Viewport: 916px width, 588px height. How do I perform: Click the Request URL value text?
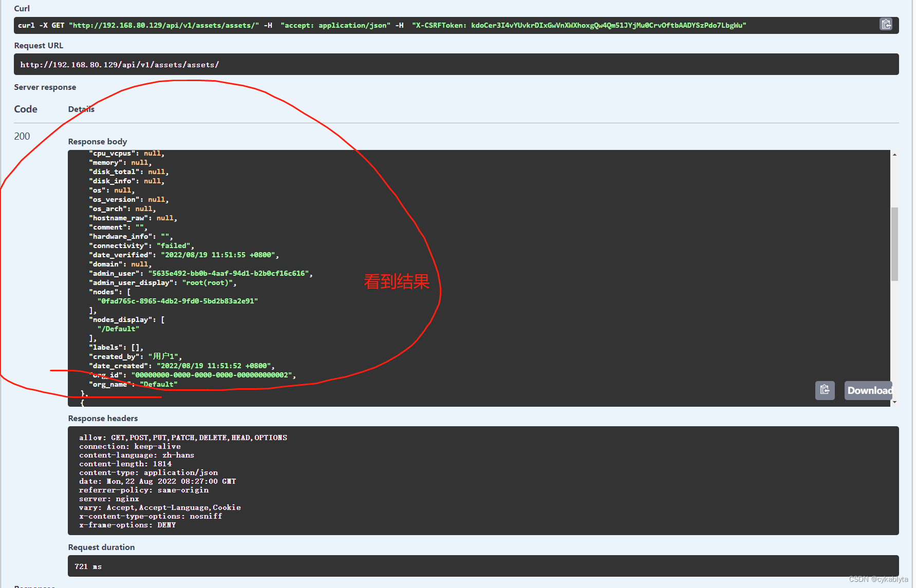click(x=119, y=65)
